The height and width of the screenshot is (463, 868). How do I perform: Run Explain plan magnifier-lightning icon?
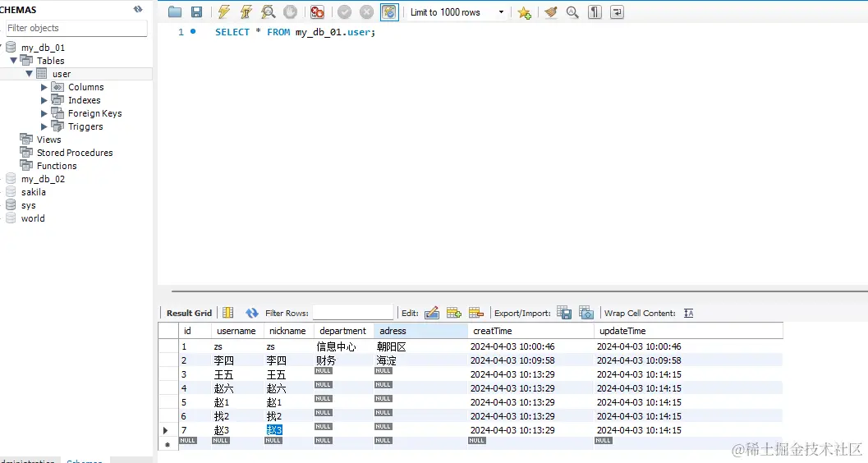[x=268, y=12]
